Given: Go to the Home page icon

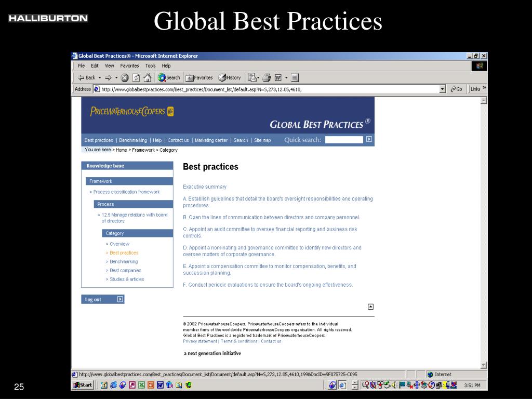Looking at the screenshot, I should click(147, 78).
